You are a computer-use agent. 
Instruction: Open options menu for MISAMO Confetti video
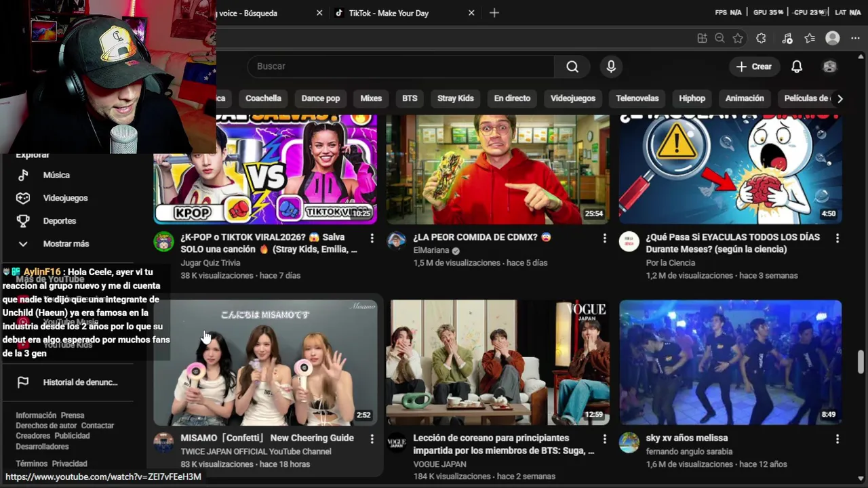pyautogui.click(x=372, y=439)
